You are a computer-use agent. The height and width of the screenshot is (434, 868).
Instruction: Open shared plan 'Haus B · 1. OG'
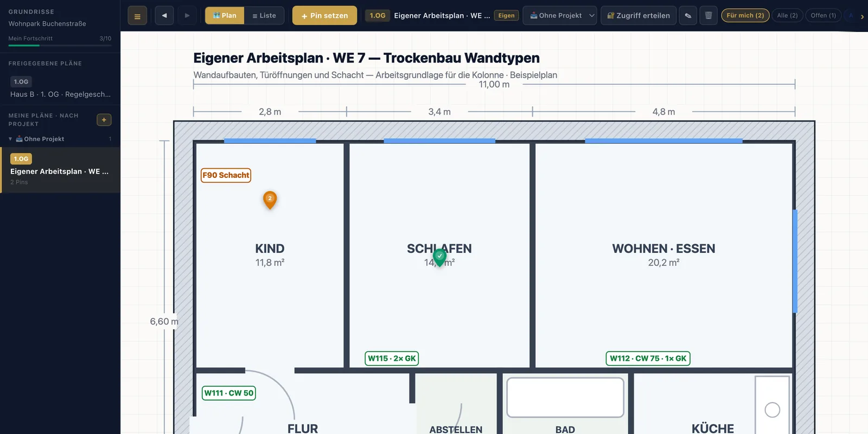60,88
